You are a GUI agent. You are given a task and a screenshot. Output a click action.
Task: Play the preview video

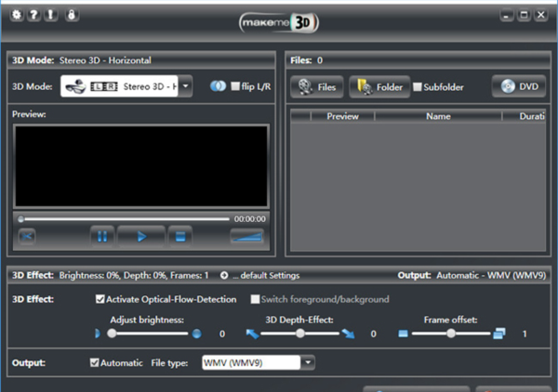(141, 236)
